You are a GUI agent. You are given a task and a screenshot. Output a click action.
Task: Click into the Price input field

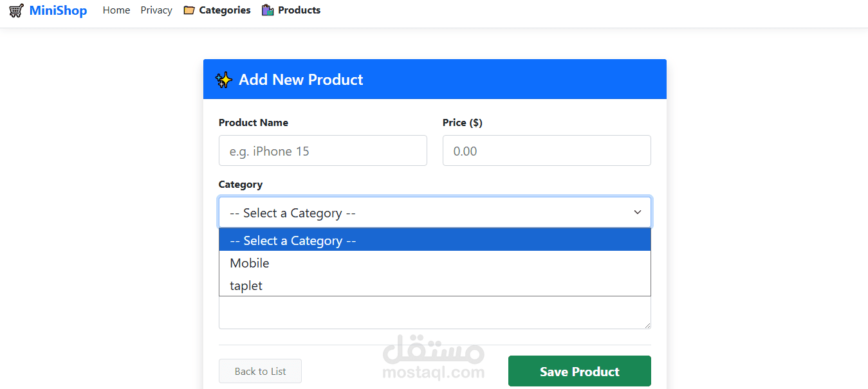point(546,150)
